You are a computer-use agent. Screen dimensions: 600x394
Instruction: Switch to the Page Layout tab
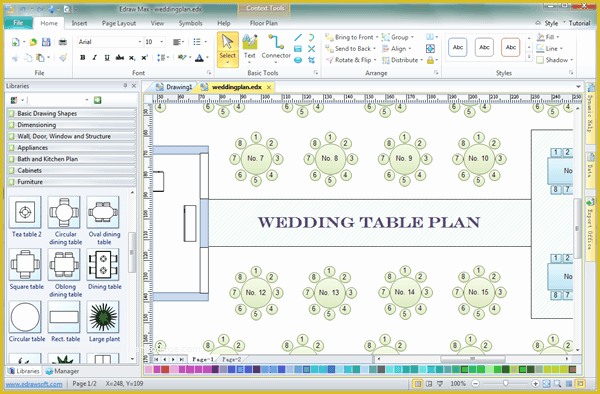coord(119,23)
